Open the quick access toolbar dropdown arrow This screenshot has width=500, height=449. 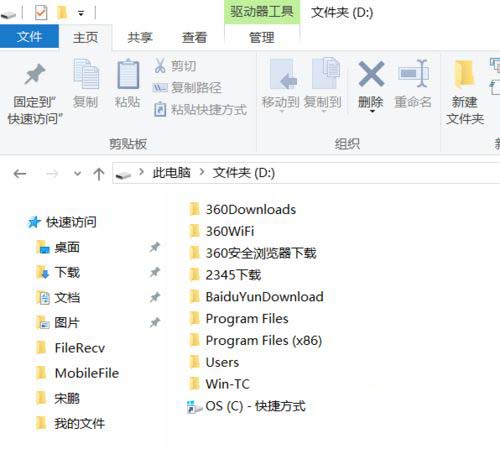click(x=81, y=13)
